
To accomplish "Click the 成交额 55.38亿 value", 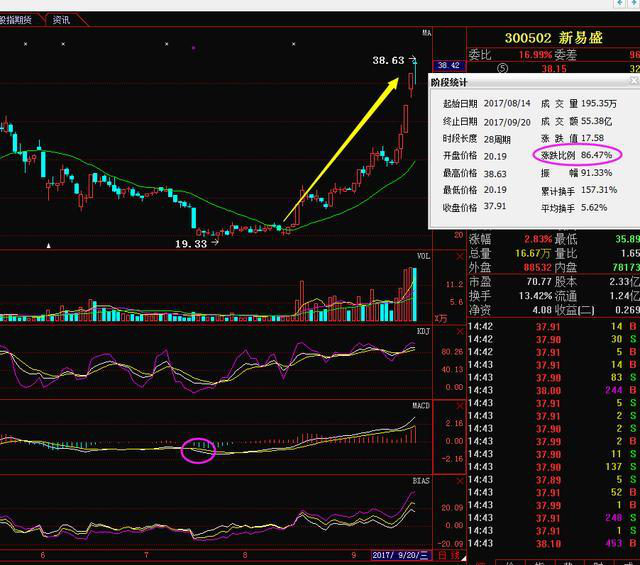I will coord(596,121).
